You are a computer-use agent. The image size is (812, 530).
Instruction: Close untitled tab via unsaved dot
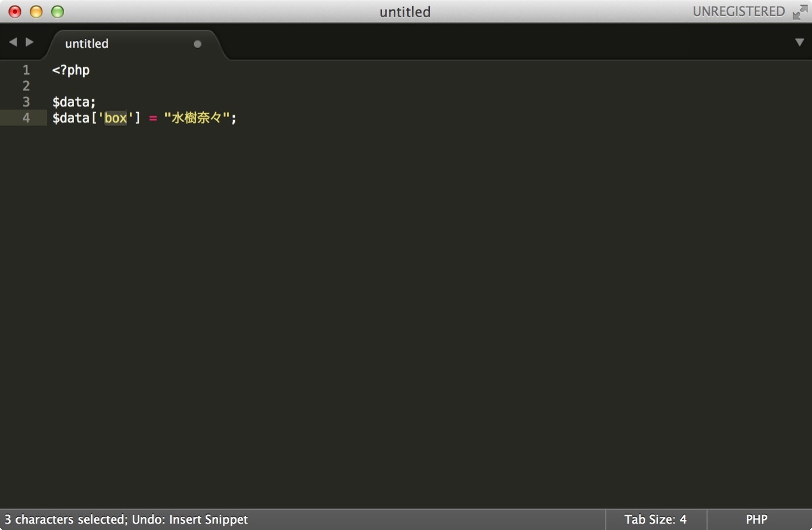[197, 44]
